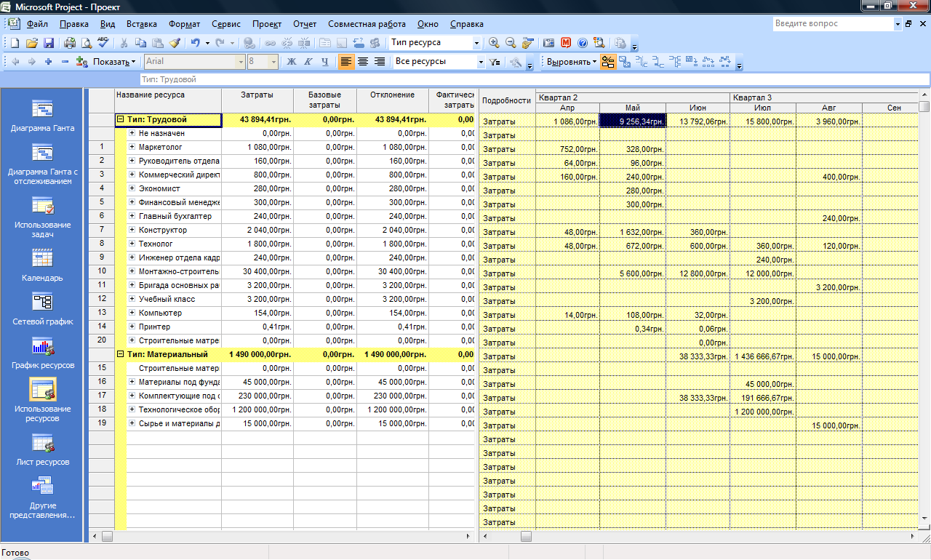931x560 pixels.
Task: Open Gantt chart view (Диаграмма Ганта)
Action: coord(42,116)
